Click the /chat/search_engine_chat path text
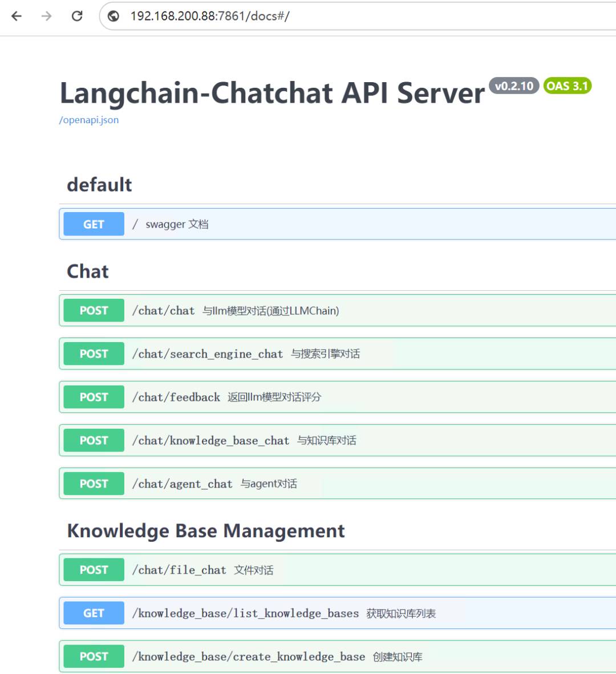Screen dimensions: 616x674 (208, 354)
